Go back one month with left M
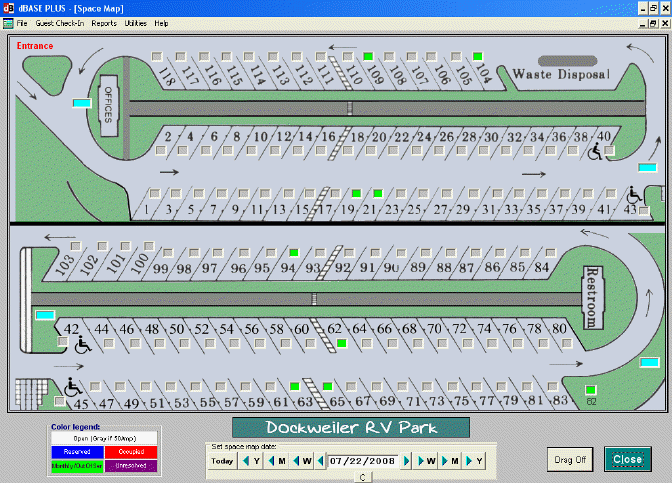Screen dimensions: 672x483 click(276, 461)
